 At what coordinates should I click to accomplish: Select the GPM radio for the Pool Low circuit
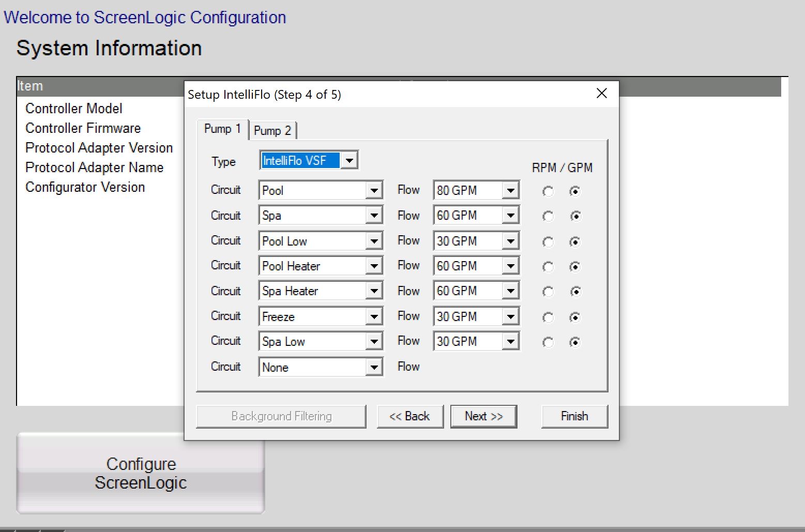coord(574,241)
